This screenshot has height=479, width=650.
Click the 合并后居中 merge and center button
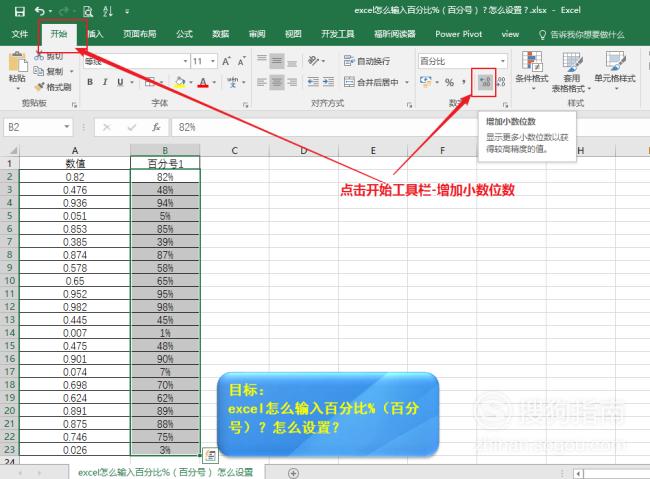pyautogui.click(x=371, y=82)
